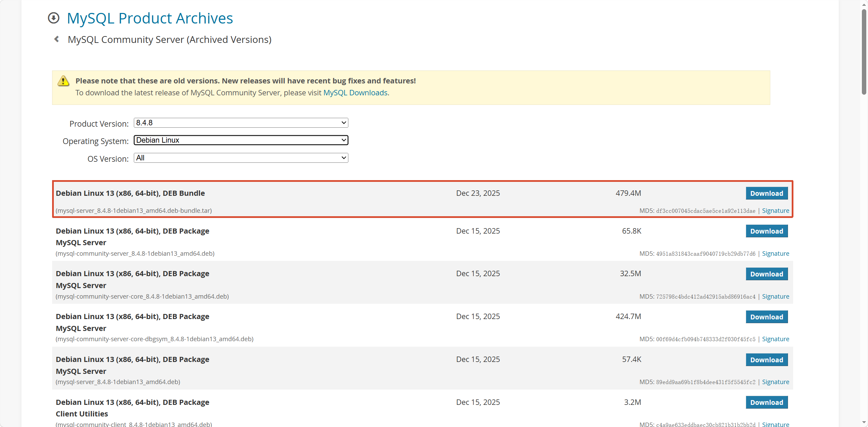Click the scrollbar down arrow
The height and width of the screenshot is (427, 868).
pos(864,423)
